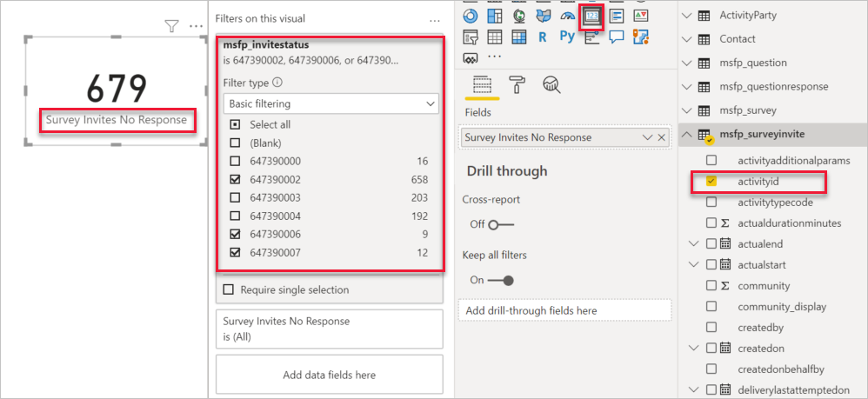Switch to the Analytics magnifier tab

pos(552,84)
